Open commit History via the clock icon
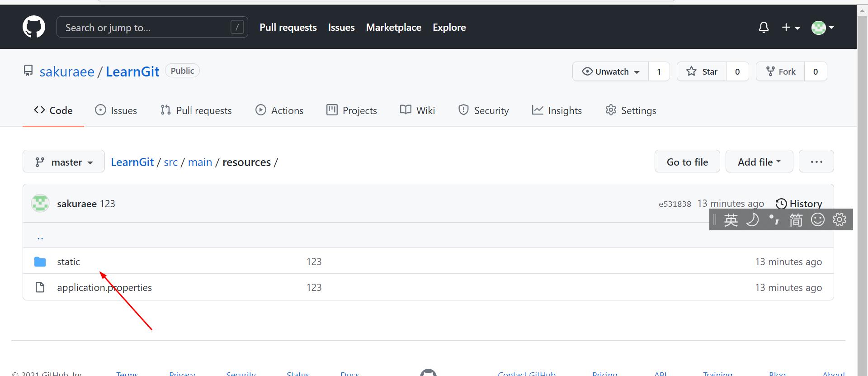Viewport: 868px width, 376px height. point(781,204)
